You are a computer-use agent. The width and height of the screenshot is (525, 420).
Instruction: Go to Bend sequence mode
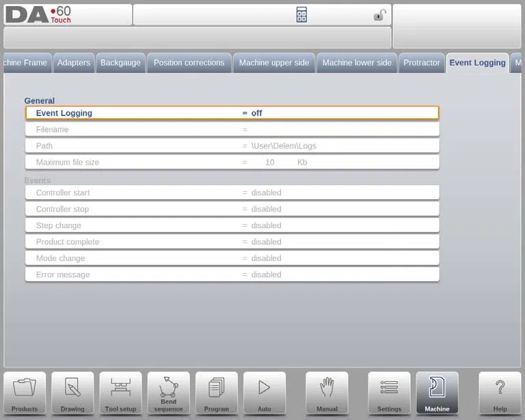click(168, 393)
